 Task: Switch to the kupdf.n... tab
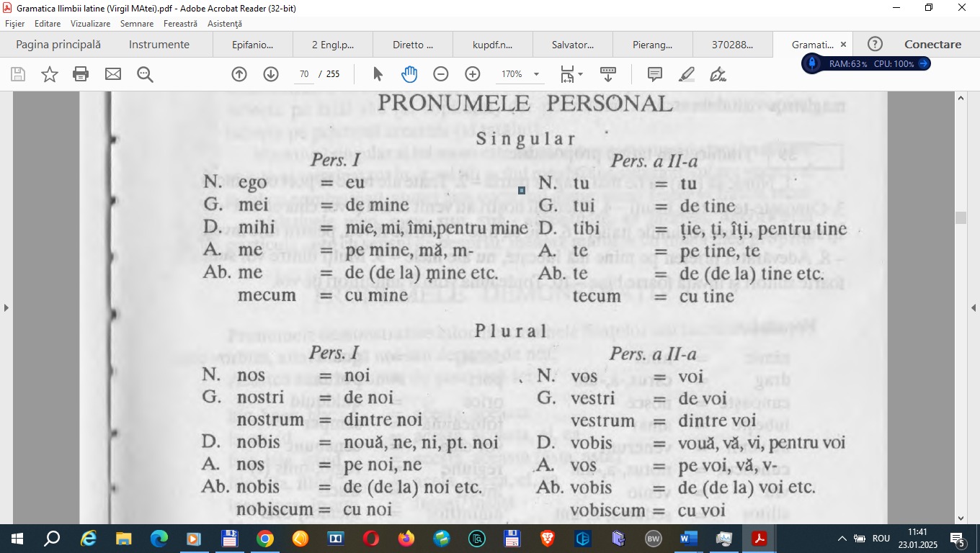click(493, 45)
